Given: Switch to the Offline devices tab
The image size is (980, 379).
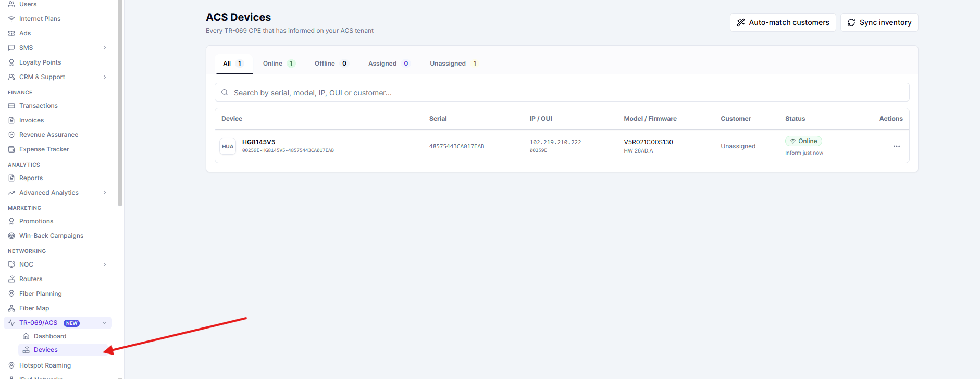Looking at the screenshot, I should click(331, 64).
